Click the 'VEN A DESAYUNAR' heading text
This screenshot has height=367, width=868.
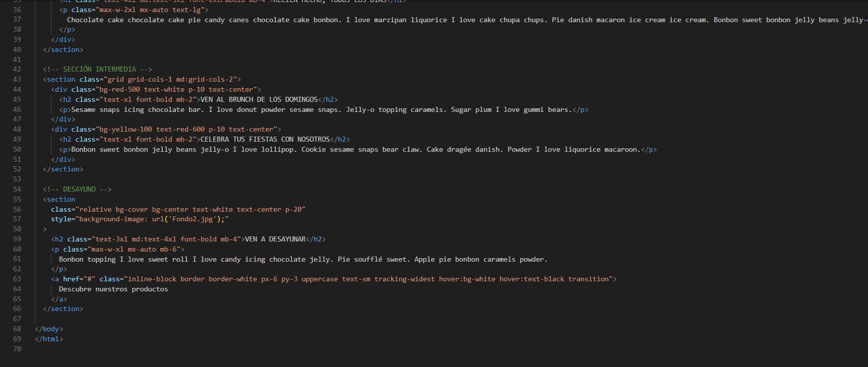275,239
